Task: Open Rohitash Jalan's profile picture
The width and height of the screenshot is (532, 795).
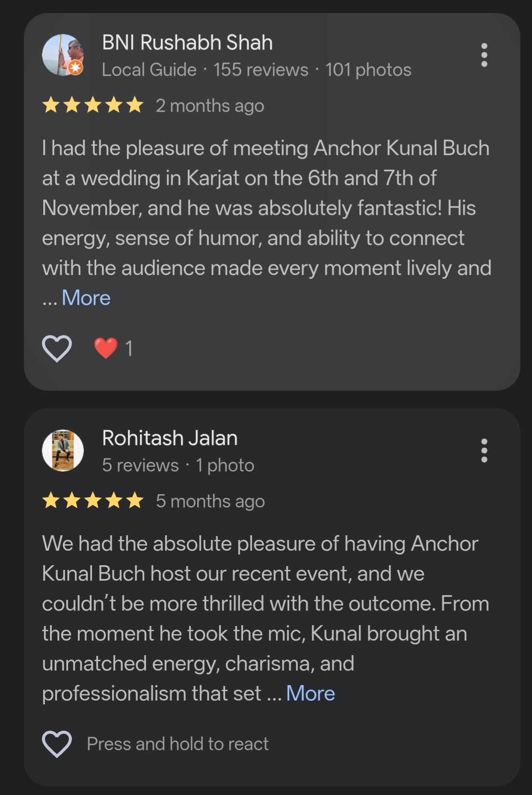Action: point(63,451)
